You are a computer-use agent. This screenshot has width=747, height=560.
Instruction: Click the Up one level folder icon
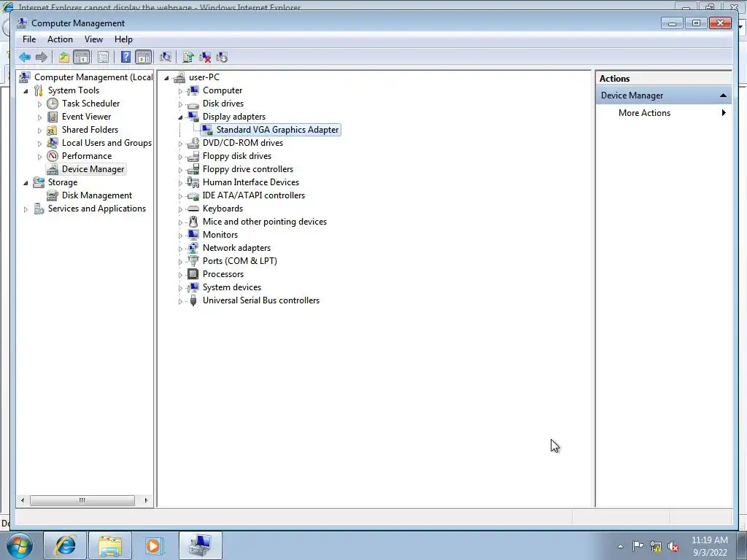tap(64, 58)
